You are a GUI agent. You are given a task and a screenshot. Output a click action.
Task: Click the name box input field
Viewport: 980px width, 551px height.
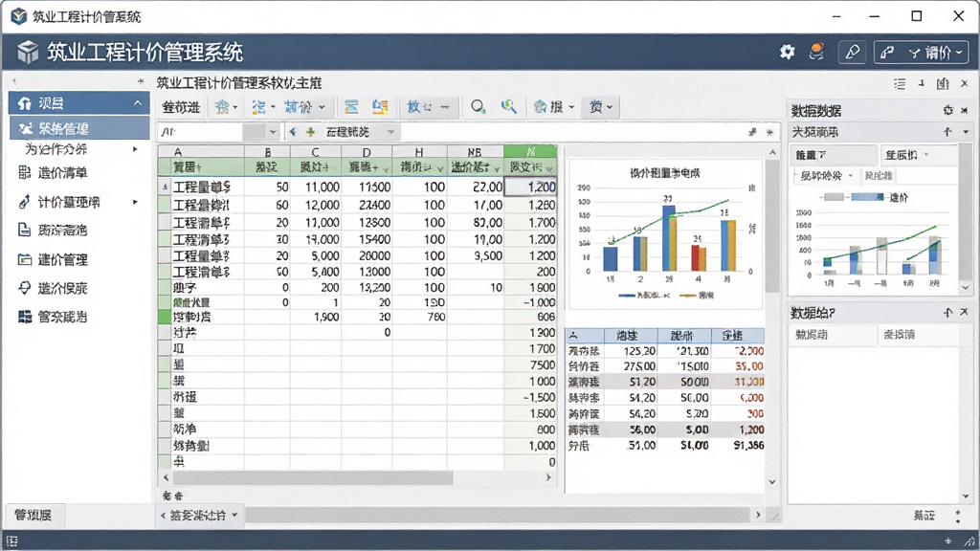coord(200,132)
